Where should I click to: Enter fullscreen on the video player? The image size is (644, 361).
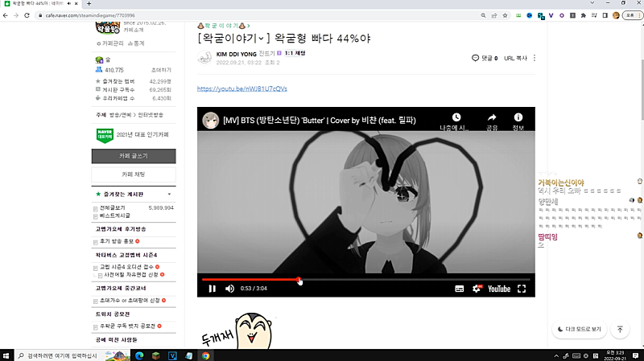522,289
